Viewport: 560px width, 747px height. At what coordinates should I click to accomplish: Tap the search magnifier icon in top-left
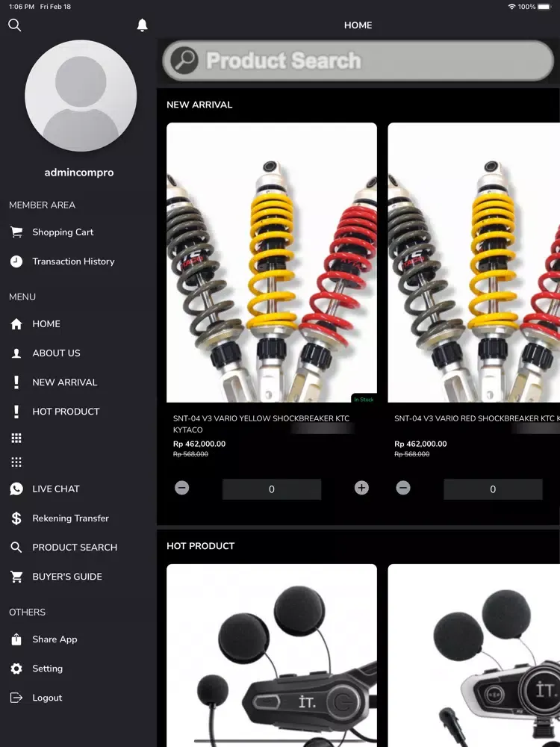(15, 25)
